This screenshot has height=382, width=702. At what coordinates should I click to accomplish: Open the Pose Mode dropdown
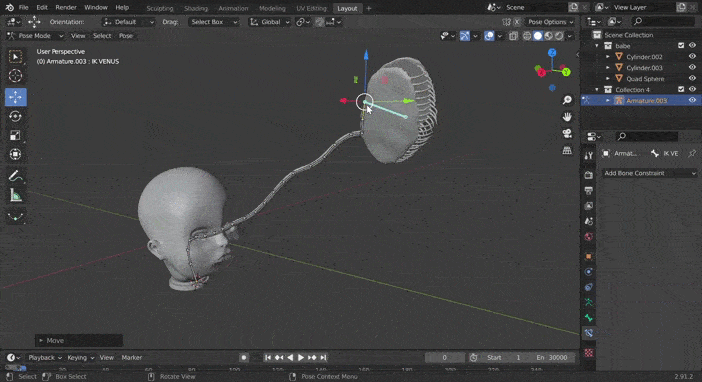(35, 36)
